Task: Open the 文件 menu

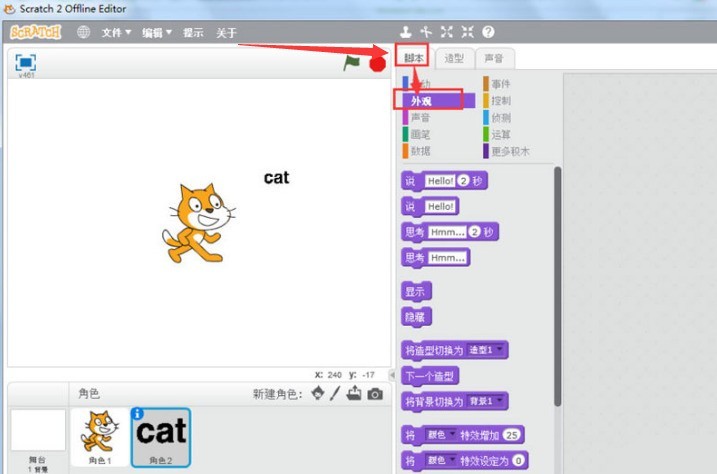Action: [x=116, y=32]
